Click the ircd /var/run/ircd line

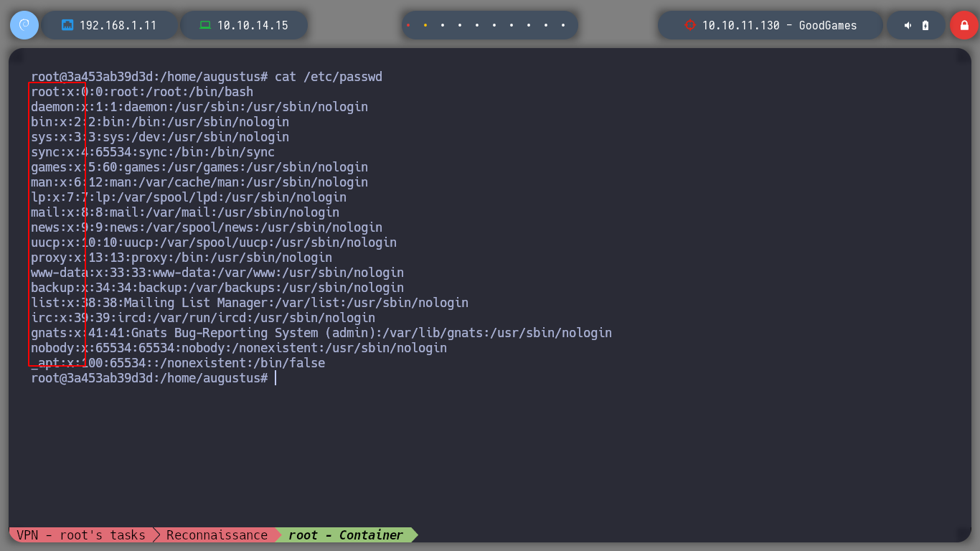203,318
